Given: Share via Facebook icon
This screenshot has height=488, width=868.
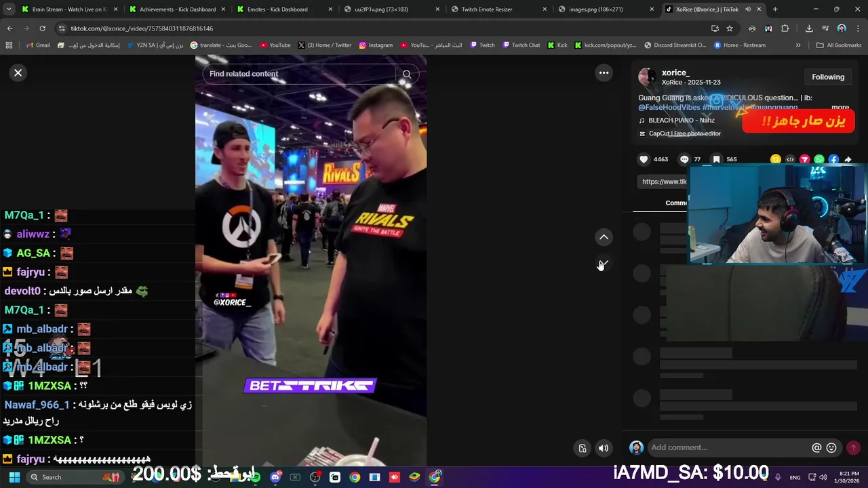Looking at the screenshot, I should point(833,159).
